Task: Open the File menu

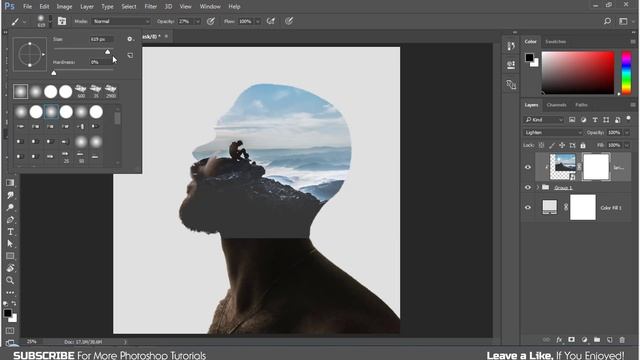Action: pyautogui.click(x=27, y=7)
